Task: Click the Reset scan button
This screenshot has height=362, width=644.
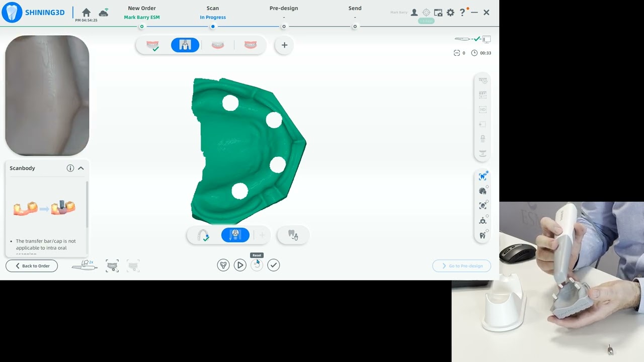Action: pyautogui.click(x=257, y=265)
